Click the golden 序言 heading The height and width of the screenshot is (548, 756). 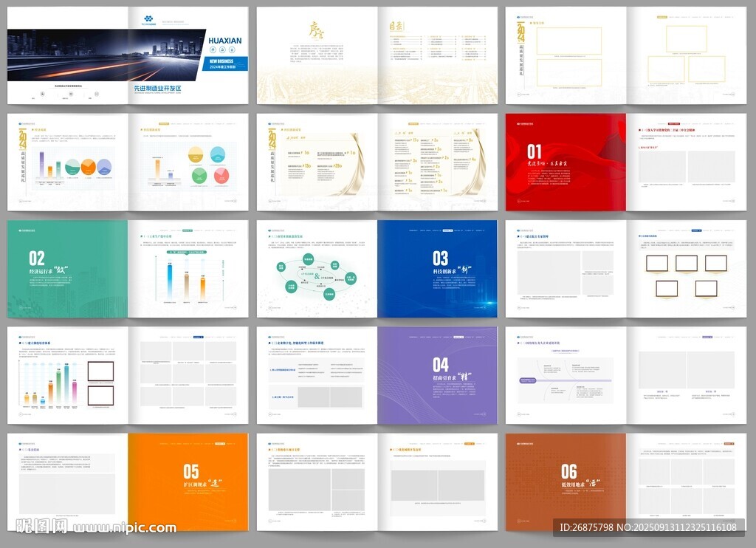316,30
